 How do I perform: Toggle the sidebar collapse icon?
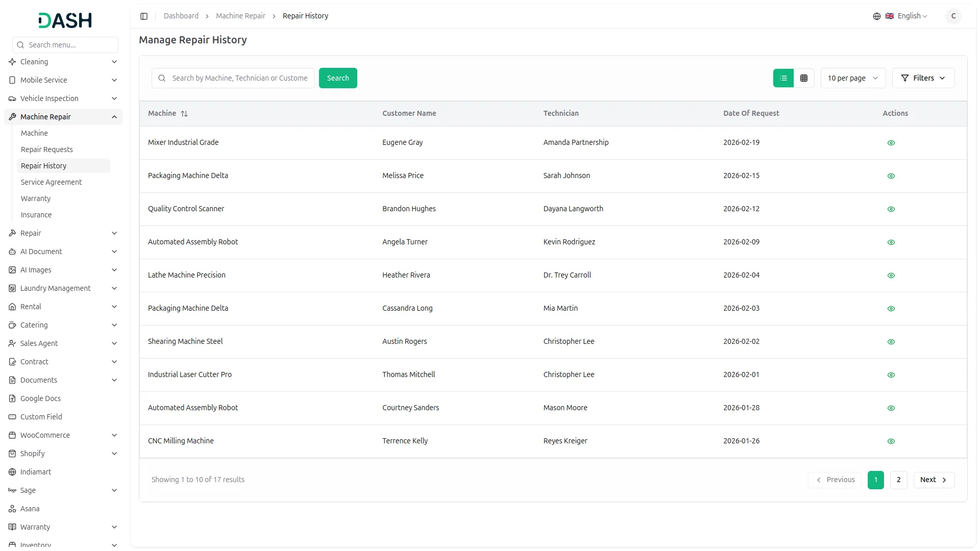point(144,16)
